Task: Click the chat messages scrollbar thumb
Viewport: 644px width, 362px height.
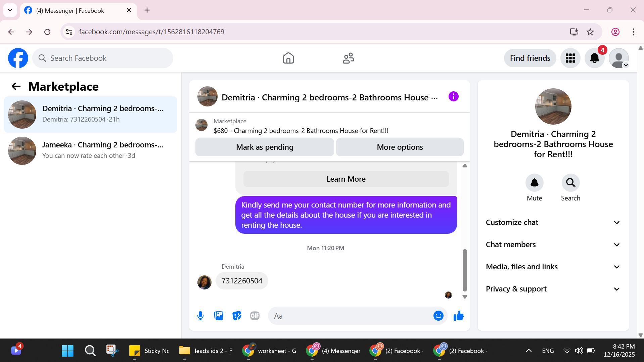Action: (465, 270)
